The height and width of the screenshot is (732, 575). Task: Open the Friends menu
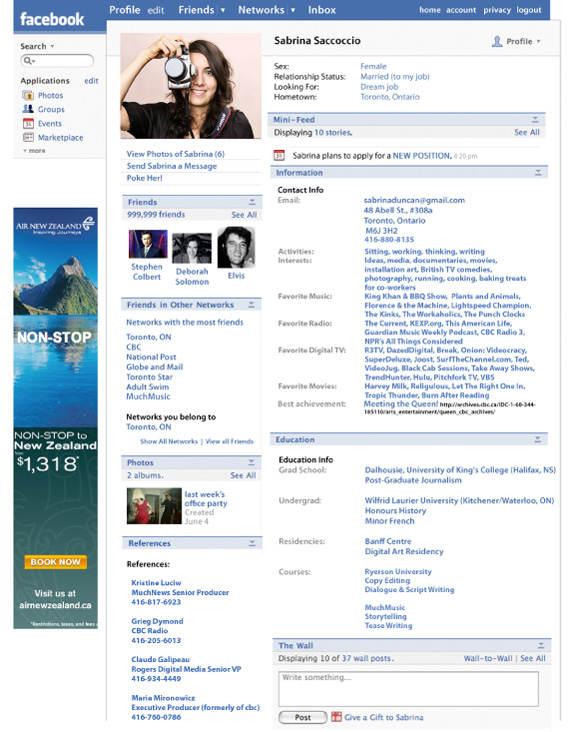(x=196, y=10)
